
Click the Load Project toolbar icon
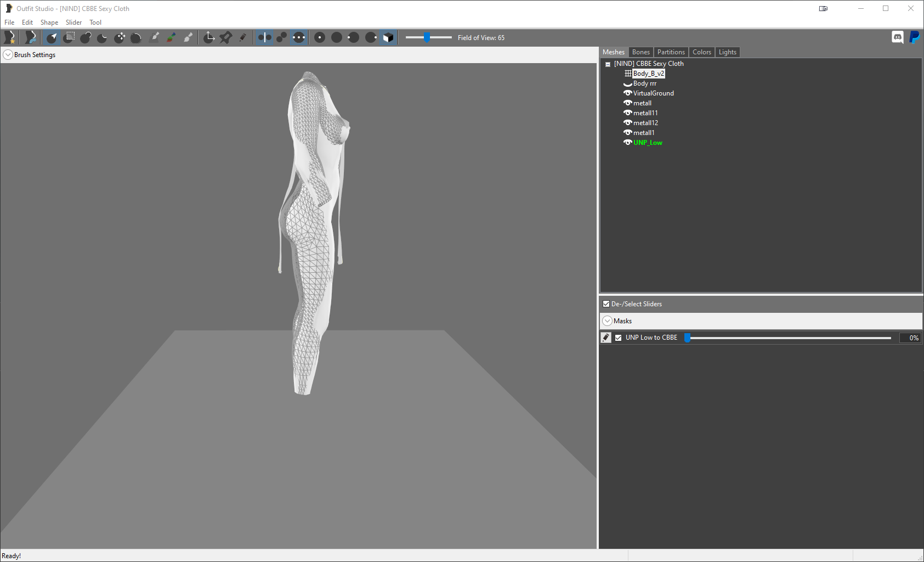(30, 37)
